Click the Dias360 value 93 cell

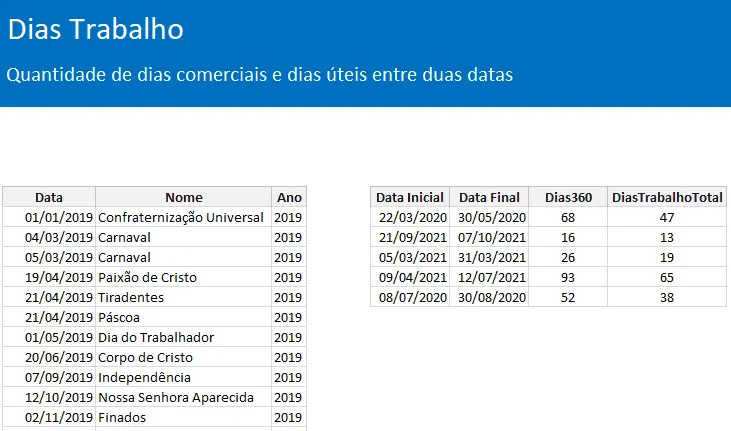click(568, 278)
